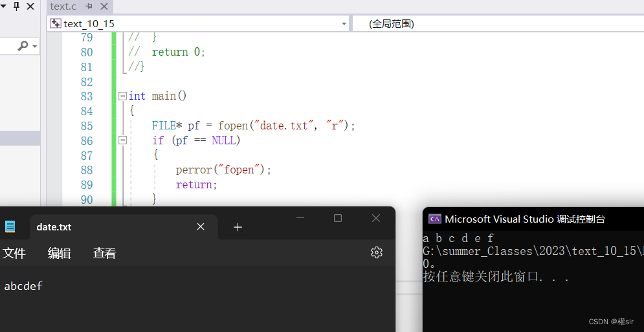This screenshot has width=644, height=332.
Task: Click NULL on line 86
Action: 224,140
